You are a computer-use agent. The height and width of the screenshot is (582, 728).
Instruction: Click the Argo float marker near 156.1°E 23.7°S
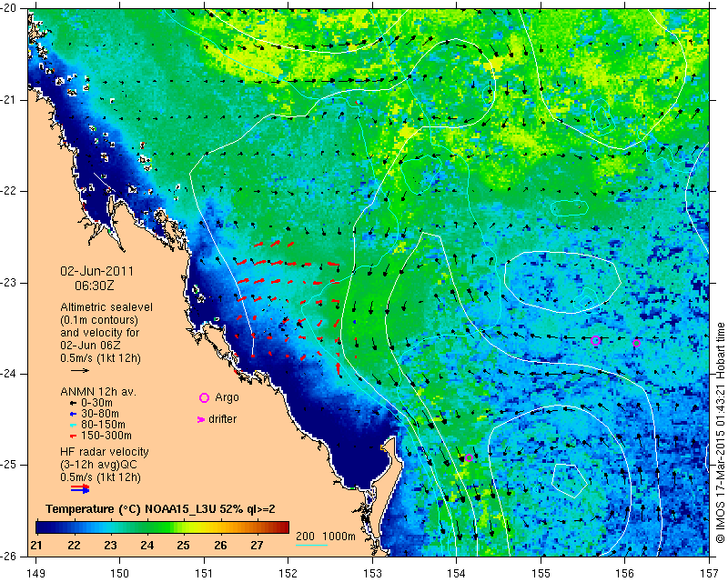pos(636,344)
